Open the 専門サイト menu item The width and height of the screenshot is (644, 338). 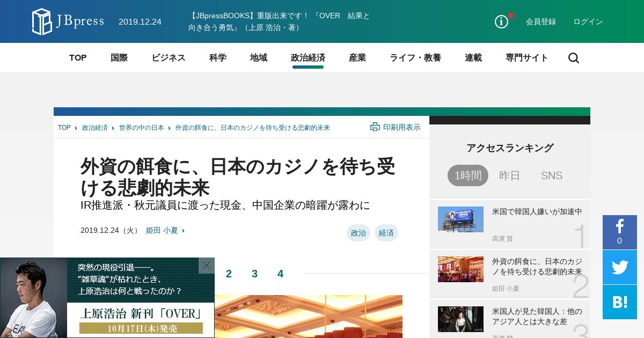tap(527, 58)
